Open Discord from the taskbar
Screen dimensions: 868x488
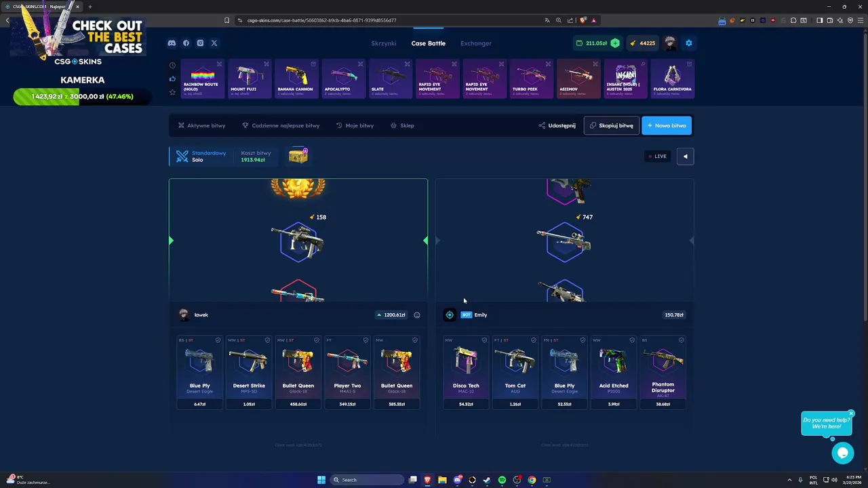click(458, 480)
